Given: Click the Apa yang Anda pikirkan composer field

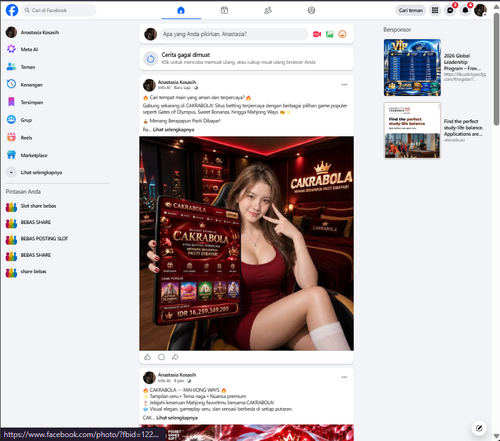Looking at the screenshot, I should [234, 34].
